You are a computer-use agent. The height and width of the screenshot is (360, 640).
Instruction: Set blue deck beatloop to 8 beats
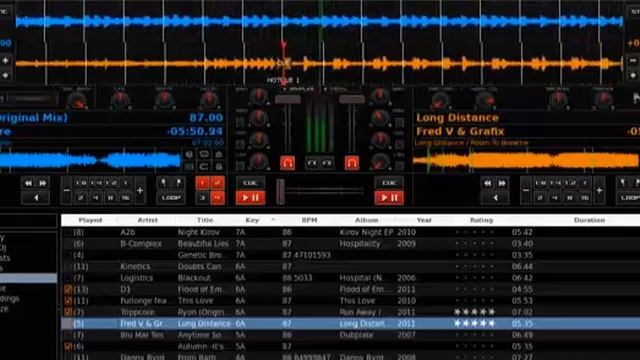pos(111,198)
